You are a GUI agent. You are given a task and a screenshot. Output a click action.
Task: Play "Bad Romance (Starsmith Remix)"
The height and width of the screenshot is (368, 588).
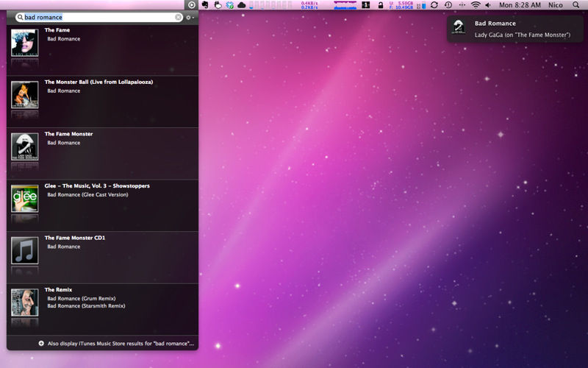pyautogui.click(x=86, y=305)
